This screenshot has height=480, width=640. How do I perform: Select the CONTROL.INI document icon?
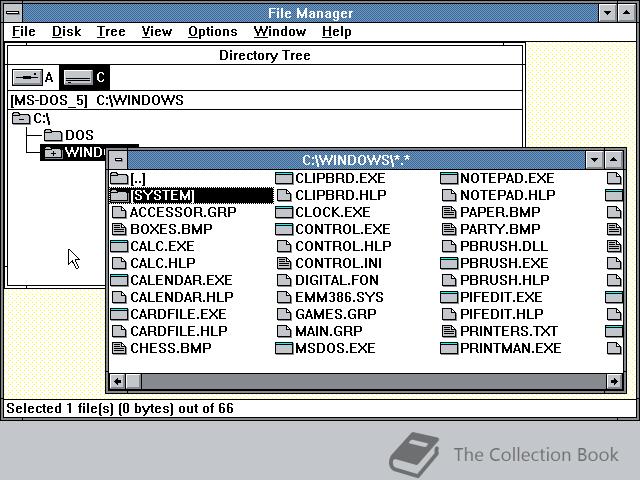click(284, 263)
